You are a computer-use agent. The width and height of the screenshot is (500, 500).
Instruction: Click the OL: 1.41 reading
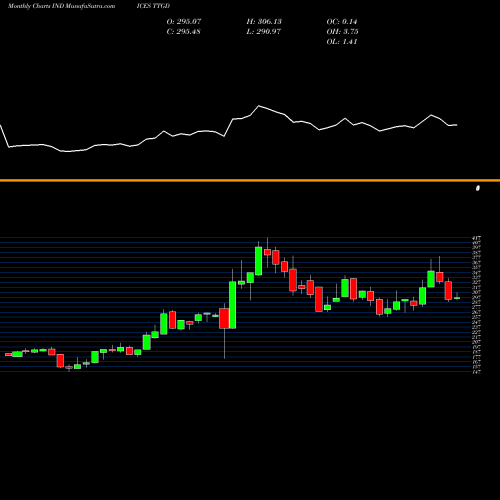[342, 42]
